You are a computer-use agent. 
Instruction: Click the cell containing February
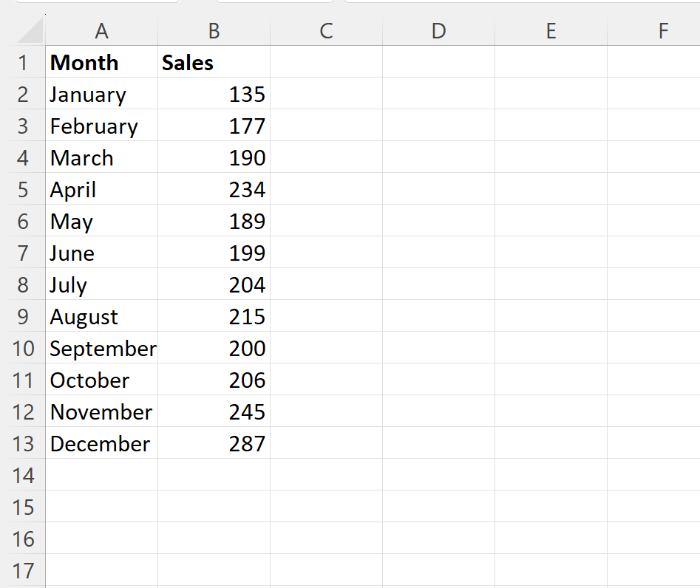tap(102, 126)
